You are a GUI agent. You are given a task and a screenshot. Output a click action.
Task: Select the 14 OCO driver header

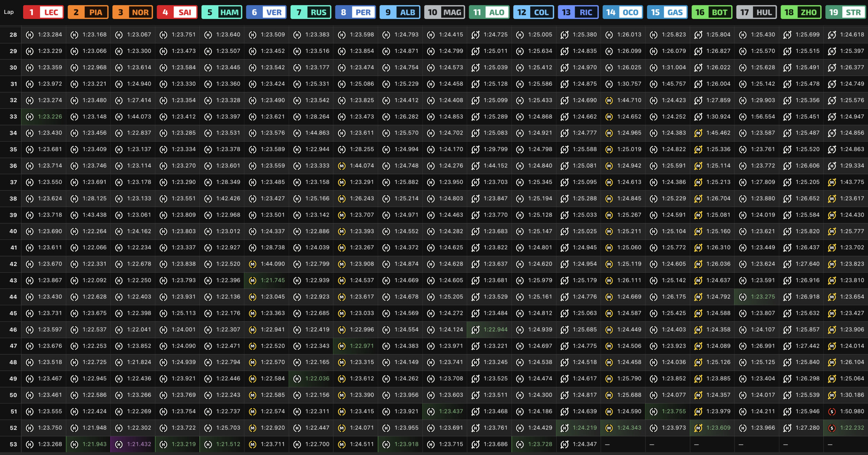tap(623, 13)
